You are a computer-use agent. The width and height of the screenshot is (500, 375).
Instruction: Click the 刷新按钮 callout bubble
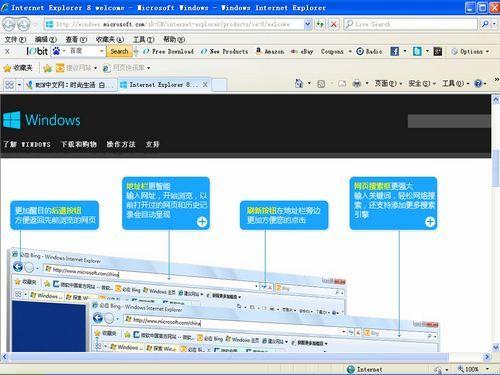pos(284,215)
